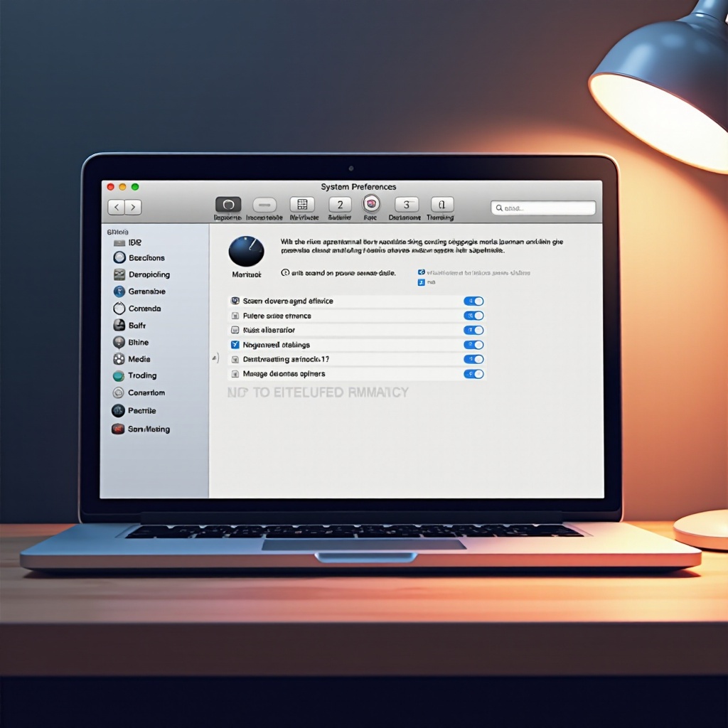Toggle the switch for Scaen dovers row
The width and height of the screenshot is (728, 728).
point(473,301)
